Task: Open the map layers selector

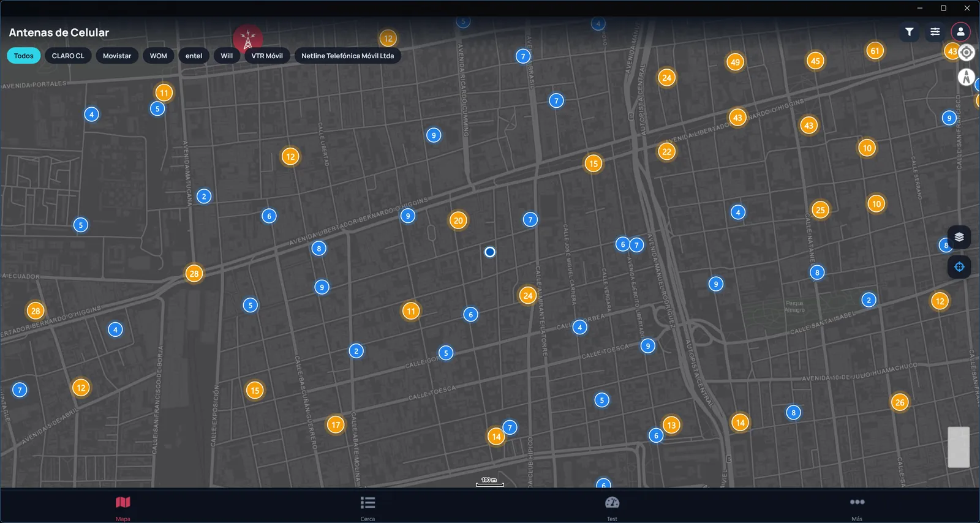Action: pos(959,237)
